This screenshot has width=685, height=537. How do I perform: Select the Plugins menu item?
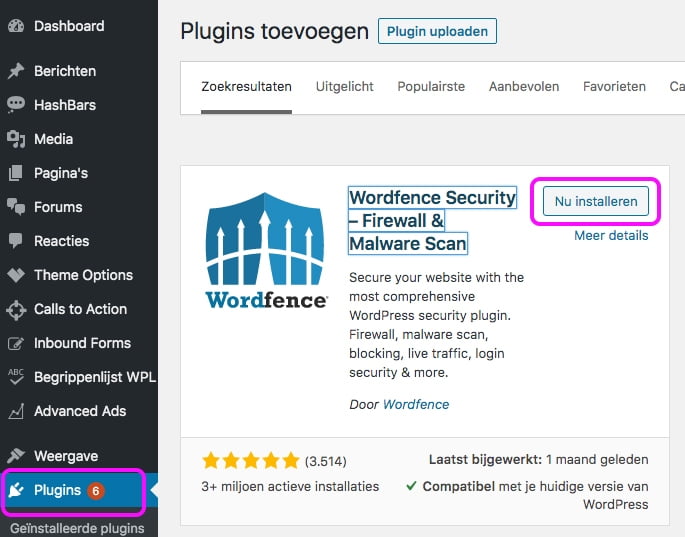tap(79, 490)
